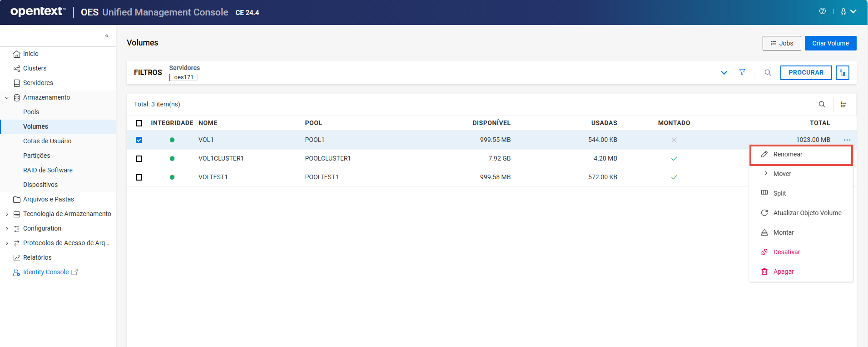Click the three-dot actions icon for VOL1
This screenshot has width=868, height=347.
coord(847,140)
